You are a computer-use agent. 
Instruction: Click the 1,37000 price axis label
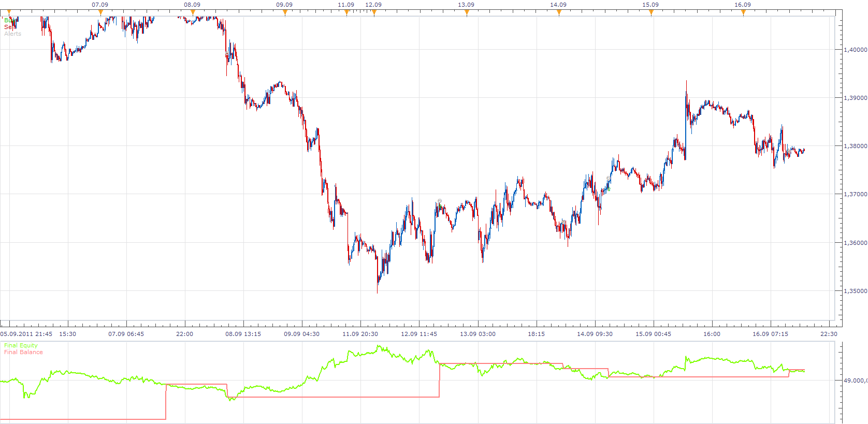pyautogui.click(x=855, y=194)
